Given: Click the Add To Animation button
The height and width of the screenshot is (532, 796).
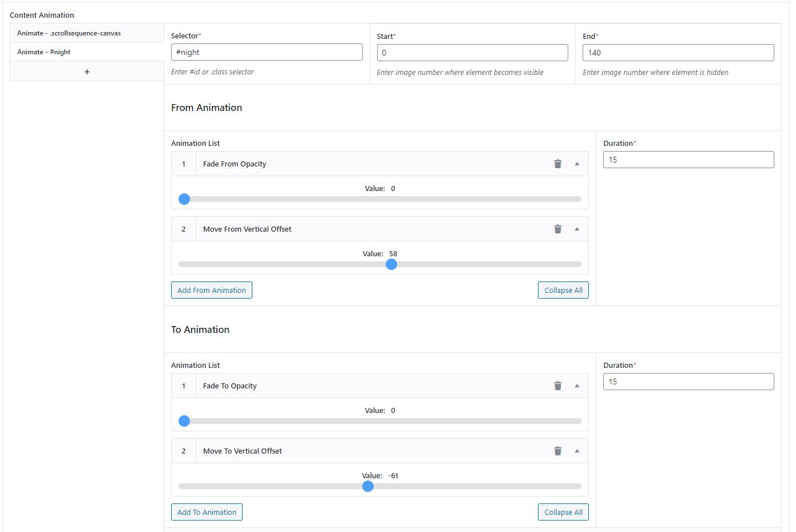Looking at the screenshot, I should click(x=207, y=512).
